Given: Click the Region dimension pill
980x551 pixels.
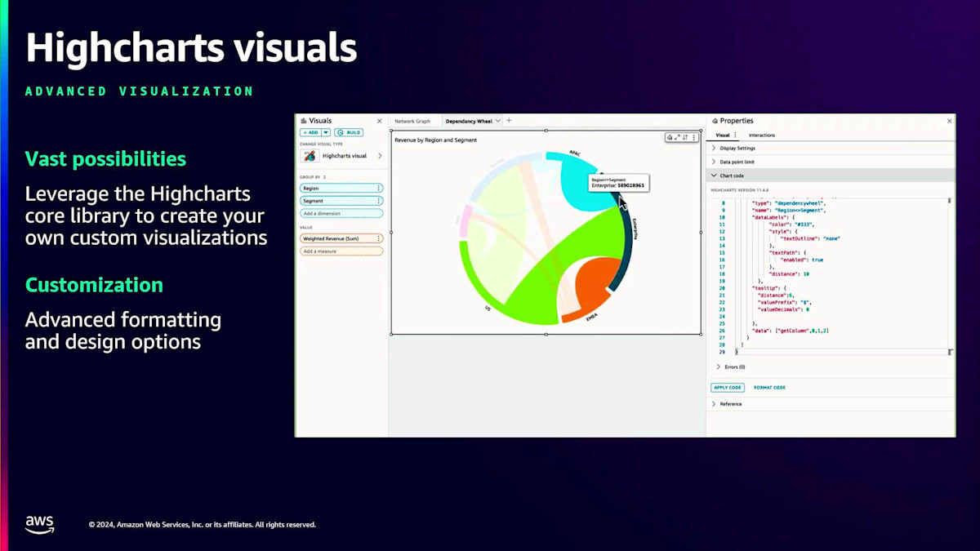Looking at the screenshot, I should point(341,188).
